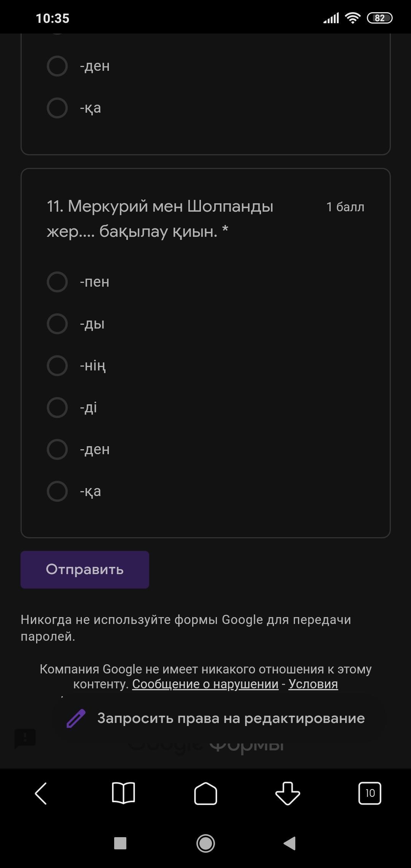Open the bookmarks book icon
The image size is (411, 868).
click(x=123, y=793)
